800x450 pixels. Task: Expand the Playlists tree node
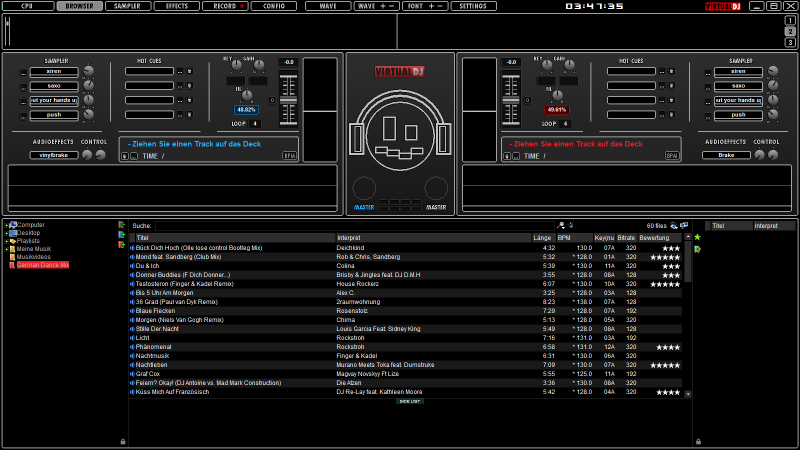7,241
